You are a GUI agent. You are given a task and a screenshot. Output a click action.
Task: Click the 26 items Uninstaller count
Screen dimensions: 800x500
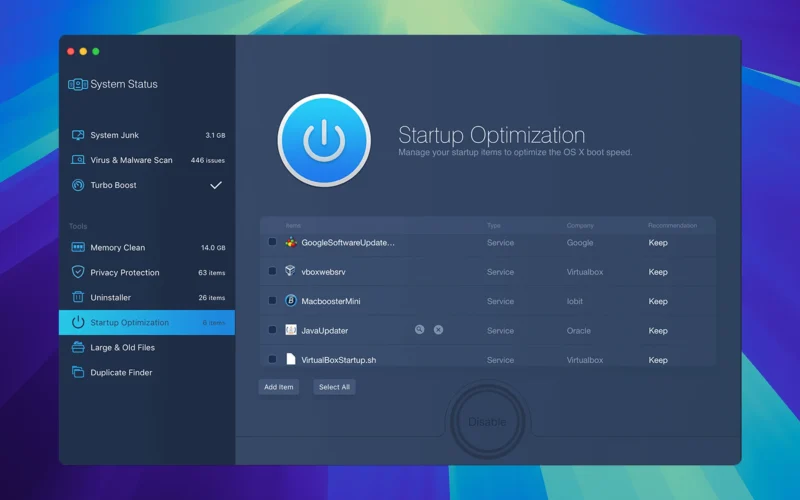[x=212, y=297]
